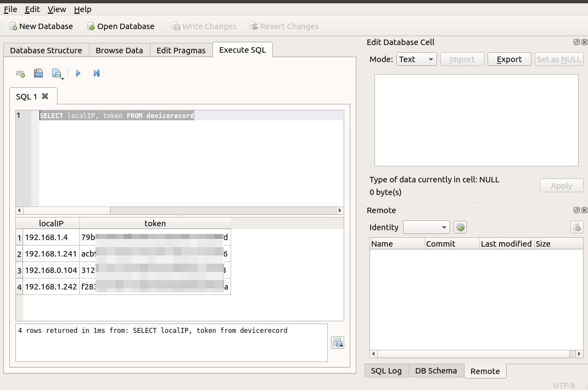Float the Edit Database Cell panel
Viewport: 588px width, 390px height.
tap(577, 42)
